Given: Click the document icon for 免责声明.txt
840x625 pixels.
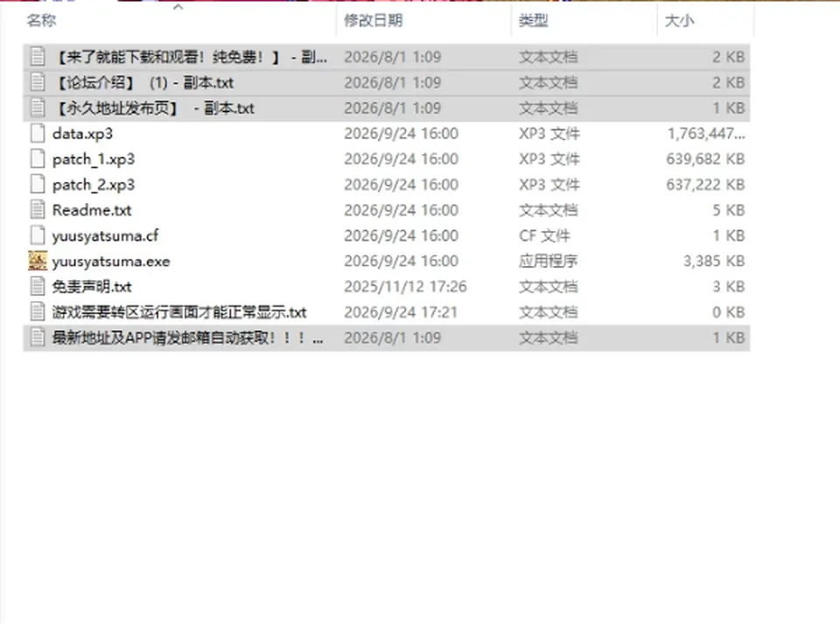Looking at the screenshot, I should (38, 287).
